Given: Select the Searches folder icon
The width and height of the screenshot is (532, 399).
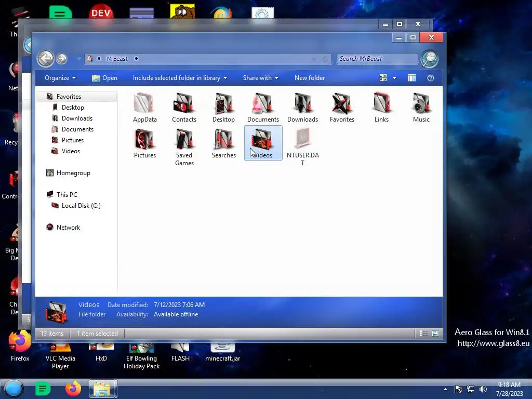Looking at the screenshot, I should coord(223,143).
